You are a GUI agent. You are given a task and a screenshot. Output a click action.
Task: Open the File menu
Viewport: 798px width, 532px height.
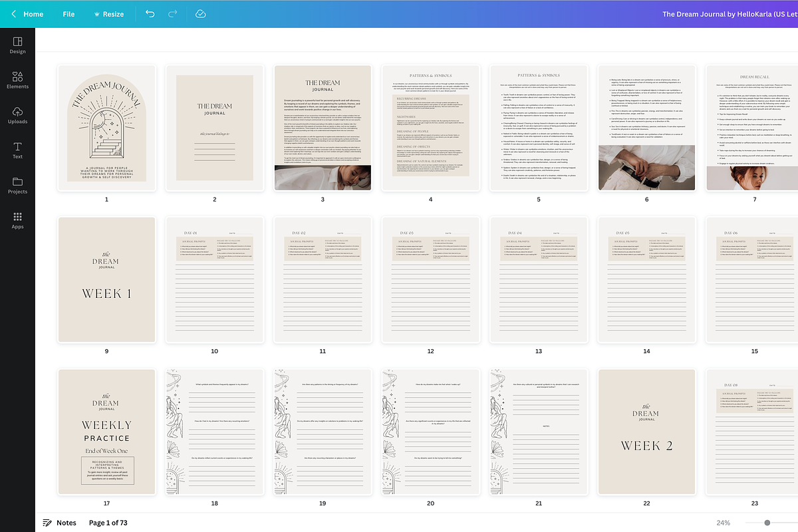click(x=68, y=14)
